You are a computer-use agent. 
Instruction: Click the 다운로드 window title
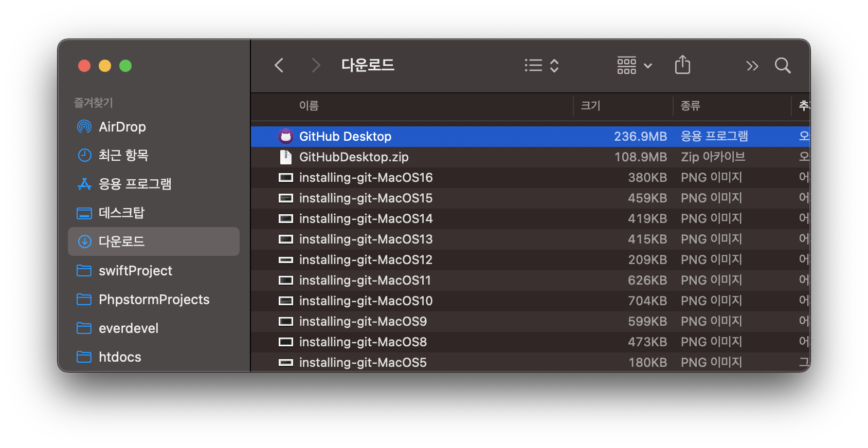pos(368,65)
